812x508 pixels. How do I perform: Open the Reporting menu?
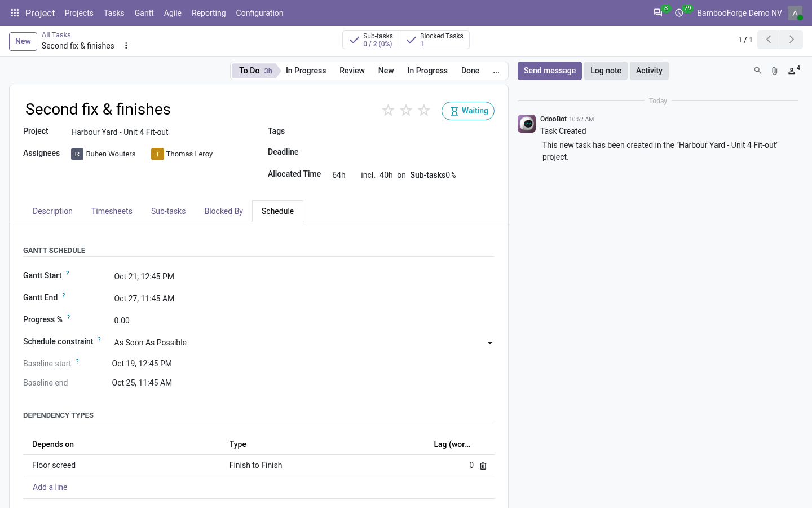click(209, 13)
